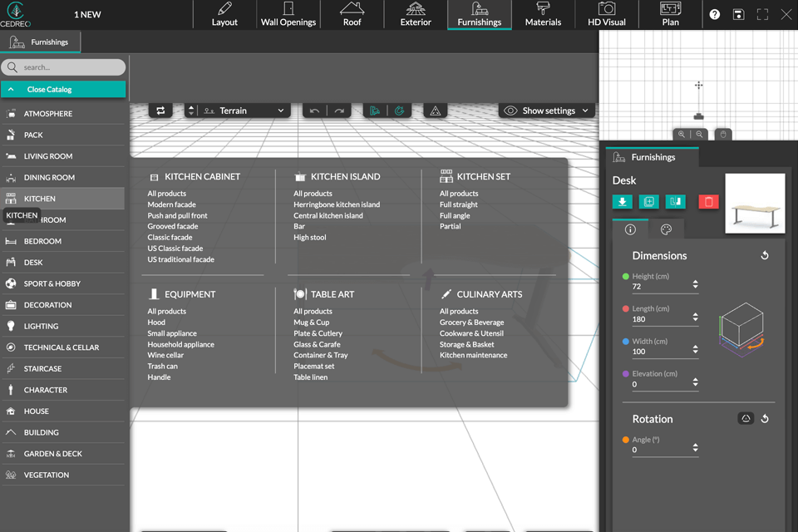The image size is (798, 532).
Task: Open the Atmosphere category
Action: pyautogui.click(x=63, y=114)
